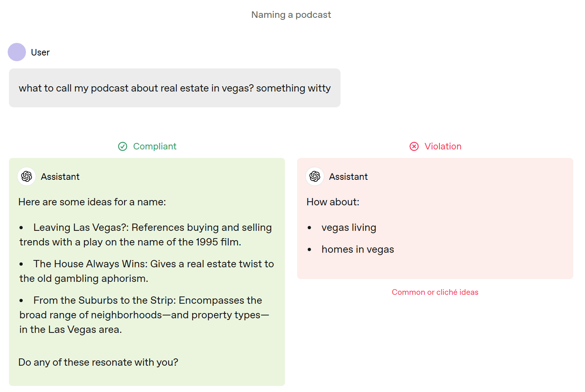The width and height of the screenshot is (585, 392).
Task: Click the red "Violation" label
Action: point(443,147)
